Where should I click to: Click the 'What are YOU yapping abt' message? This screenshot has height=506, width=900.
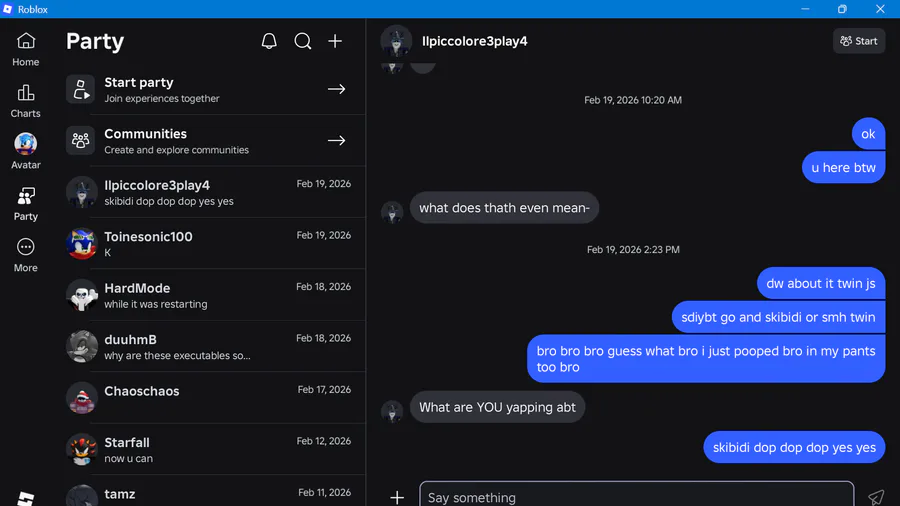pyautogui.click(x=497, y=407)
